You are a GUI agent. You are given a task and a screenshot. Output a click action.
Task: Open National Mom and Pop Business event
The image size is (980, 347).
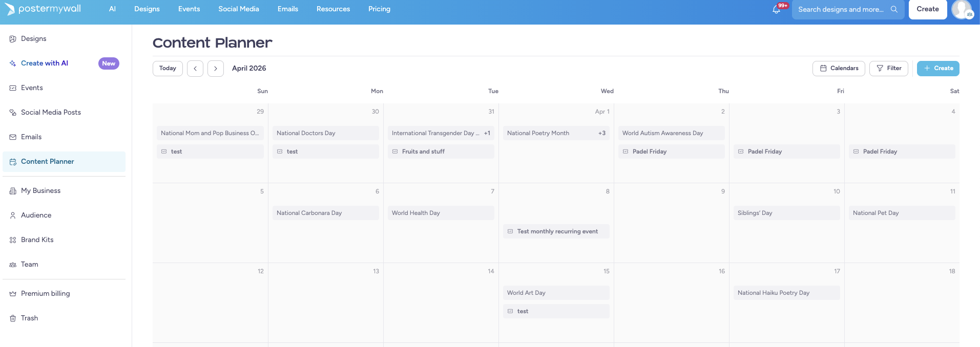coord(210,133)
